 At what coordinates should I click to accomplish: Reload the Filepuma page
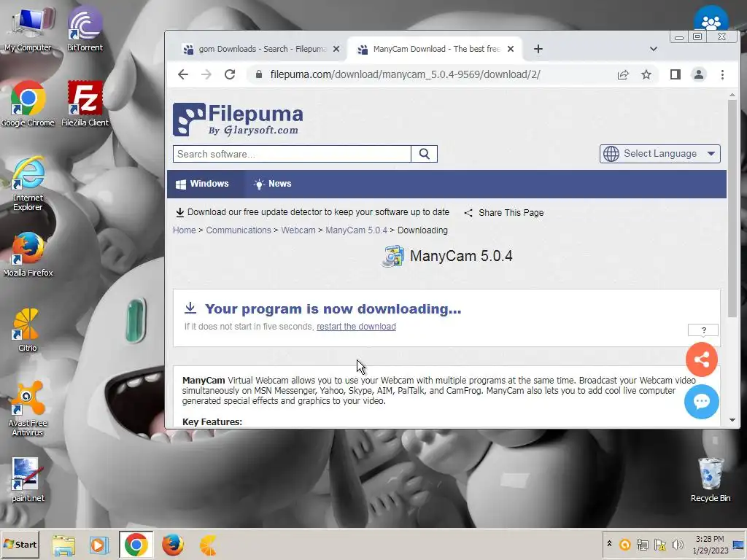(230, 74)
